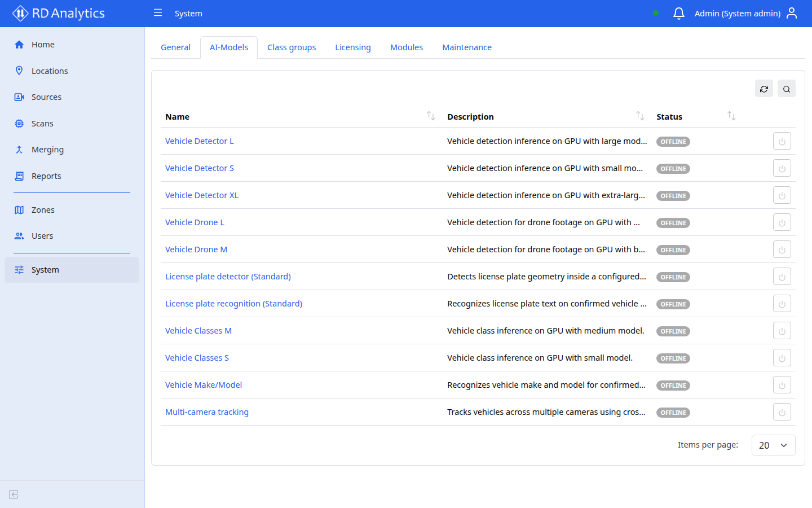Click the Locations pin icon

(x=19, y=71)
